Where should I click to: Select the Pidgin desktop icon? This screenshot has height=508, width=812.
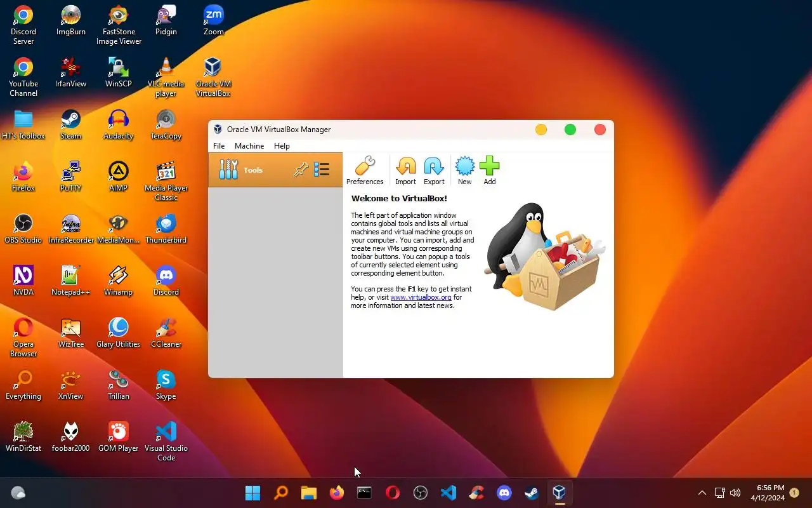tap(166, 20)
